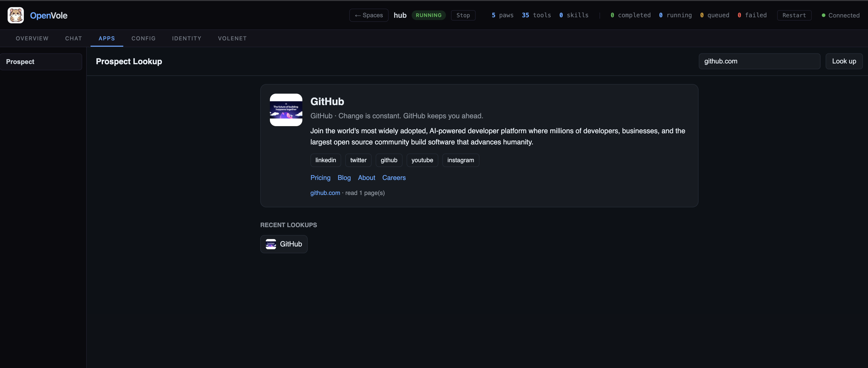The image size is (868, 368).
Task: Click the '0 completed' counter
Action: tap(630, 15)
